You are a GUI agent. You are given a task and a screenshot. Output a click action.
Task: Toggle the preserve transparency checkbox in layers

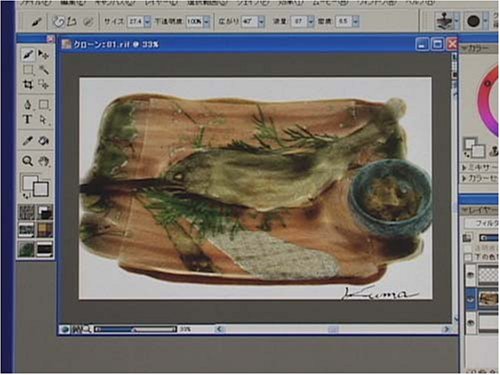pyautogui.click(x=469, y=249)
